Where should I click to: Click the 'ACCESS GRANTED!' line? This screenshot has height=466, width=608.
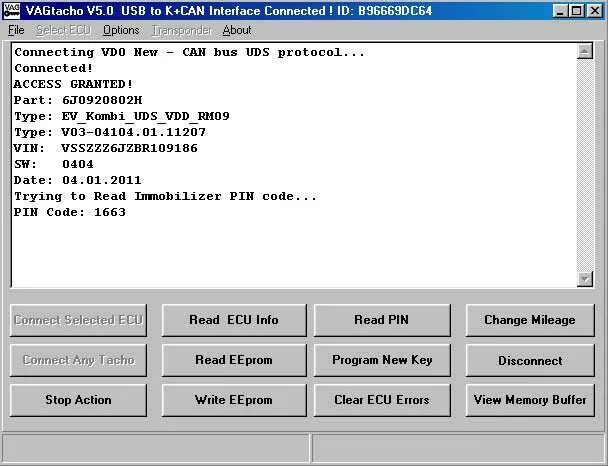tap(73, 84)
